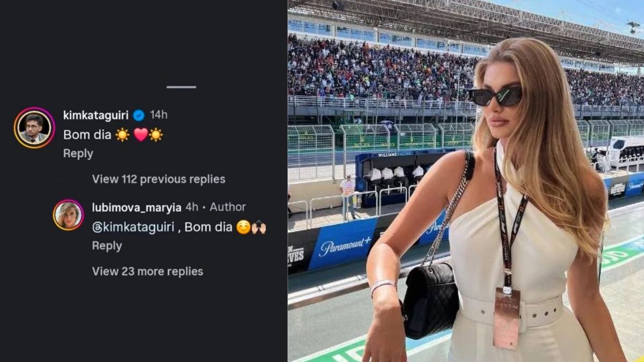Click the blue verified badge next to kimkataguiri

point(138,115)
